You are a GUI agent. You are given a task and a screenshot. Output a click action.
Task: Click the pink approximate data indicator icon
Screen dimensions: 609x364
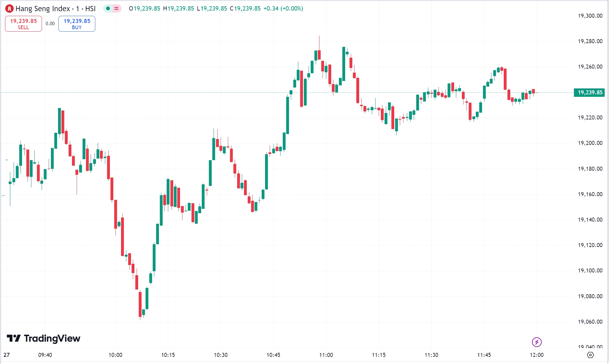pos(116,9)
